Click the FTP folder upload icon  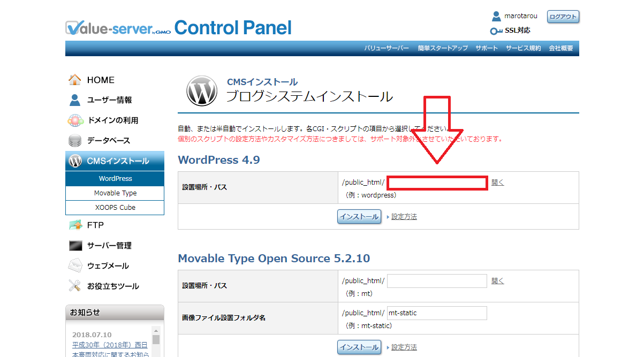[75, 225]
